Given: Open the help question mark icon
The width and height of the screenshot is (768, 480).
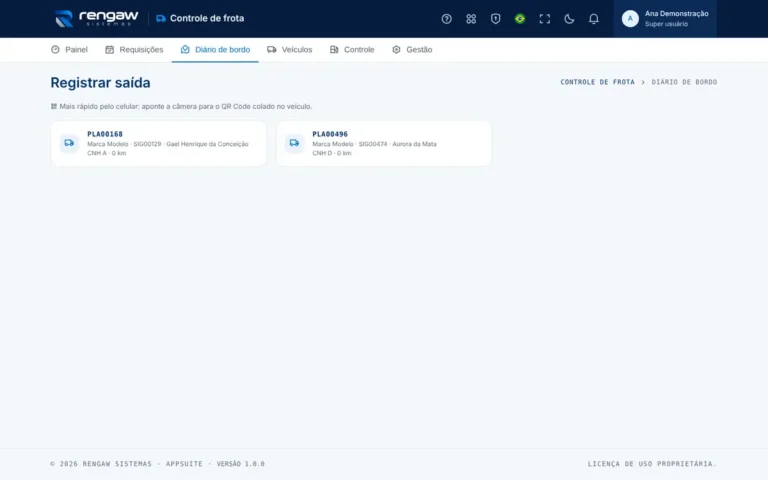Looking at the screenshot, I should (446, 19).
